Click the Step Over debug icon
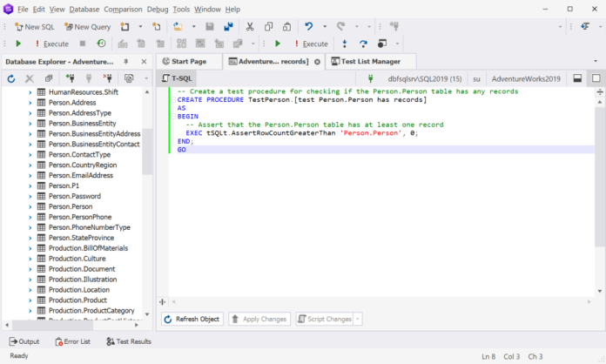606x364 pixels. point(362,44)
